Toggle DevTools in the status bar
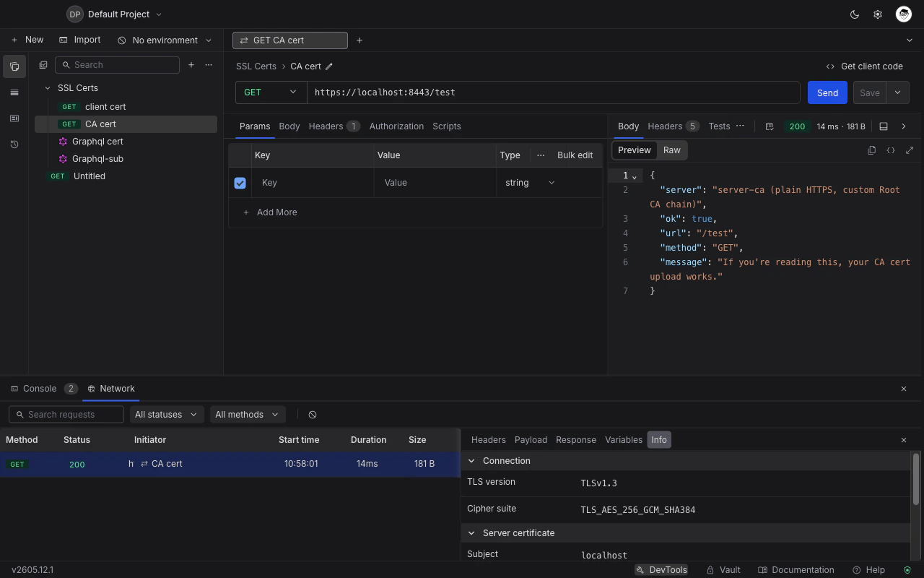This screenshot has width=924, height=578. [661, 570]
